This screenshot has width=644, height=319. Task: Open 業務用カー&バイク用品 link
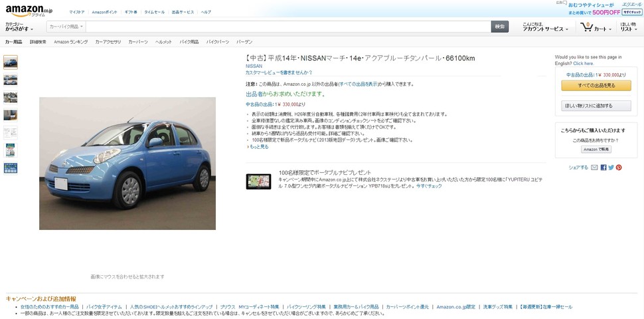coord(356,307)
